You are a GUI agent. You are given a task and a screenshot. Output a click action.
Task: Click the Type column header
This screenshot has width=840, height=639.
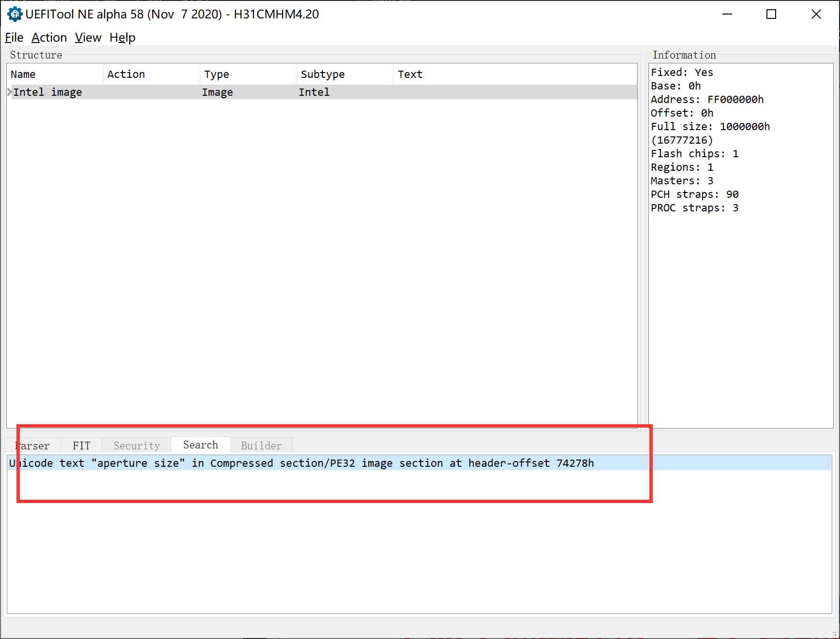pos(216,74)
